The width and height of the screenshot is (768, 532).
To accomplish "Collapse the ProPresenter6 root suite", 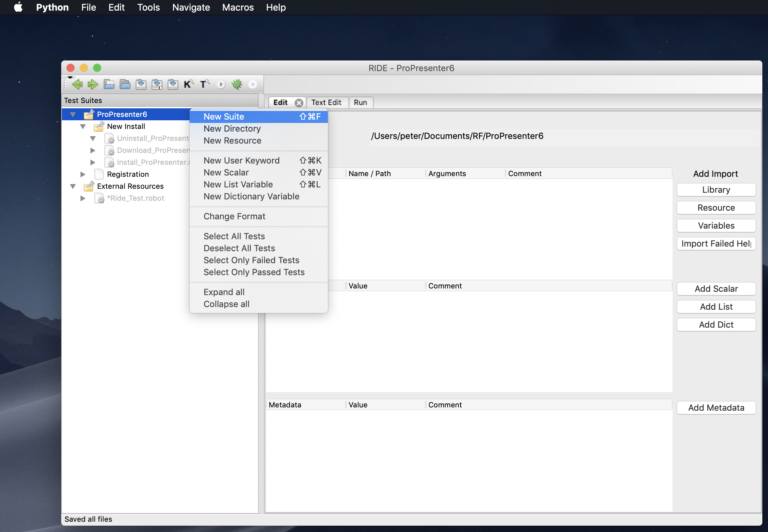I will 73,114.
